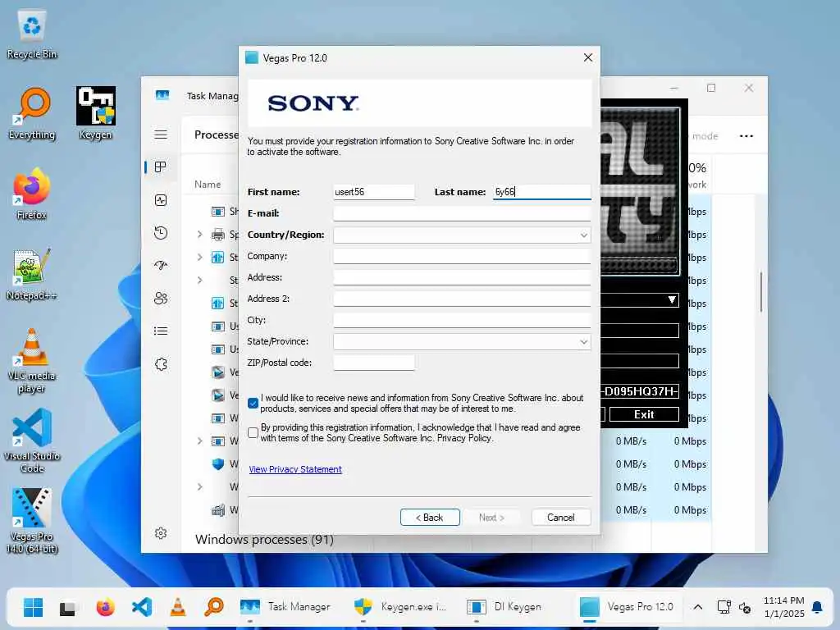The height and width of the screenshot is (630, 840).
Task: Focus the E-mail input field
Action: tap(462, 213)
